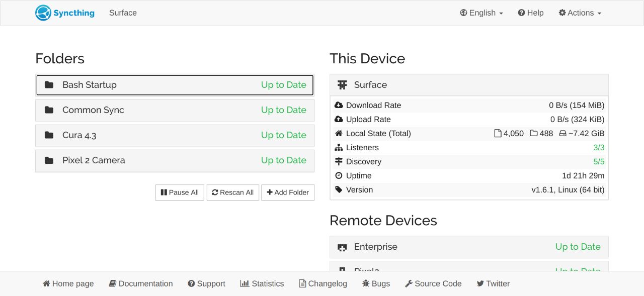Expand the Common Sync folder panel
This screenshot has height=296, width=644.
(x=175, y=110)
